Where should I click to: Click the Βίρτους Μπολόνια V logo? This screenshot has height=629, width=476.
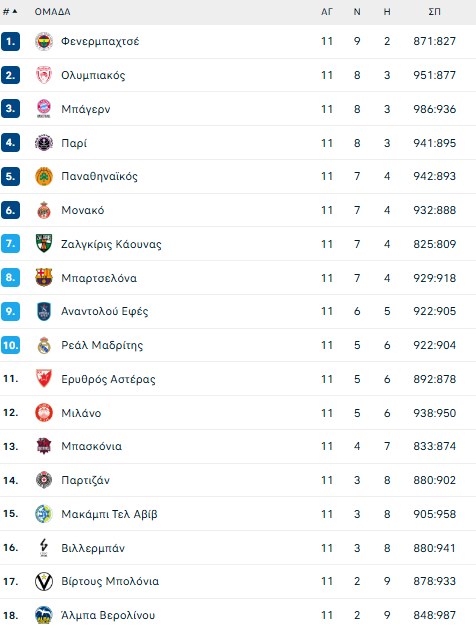[x=44, y=581]
